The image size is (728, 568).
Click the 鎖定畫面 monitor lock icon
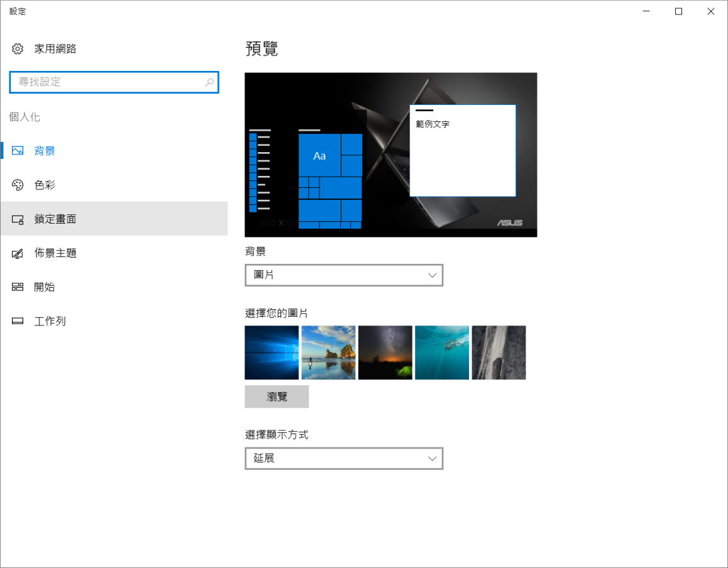tap(18, 219)
